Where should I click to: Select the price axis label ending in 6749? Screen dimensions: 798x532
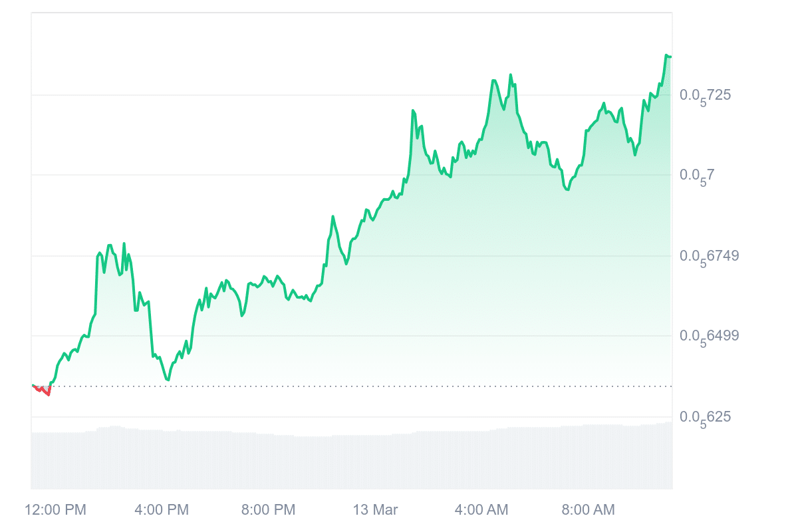(709, 256)
